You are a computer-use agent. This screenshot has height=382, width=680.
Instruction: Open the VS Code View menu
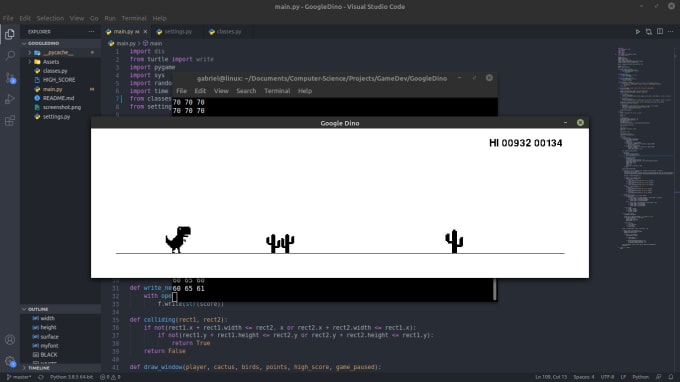pos(77,18)
